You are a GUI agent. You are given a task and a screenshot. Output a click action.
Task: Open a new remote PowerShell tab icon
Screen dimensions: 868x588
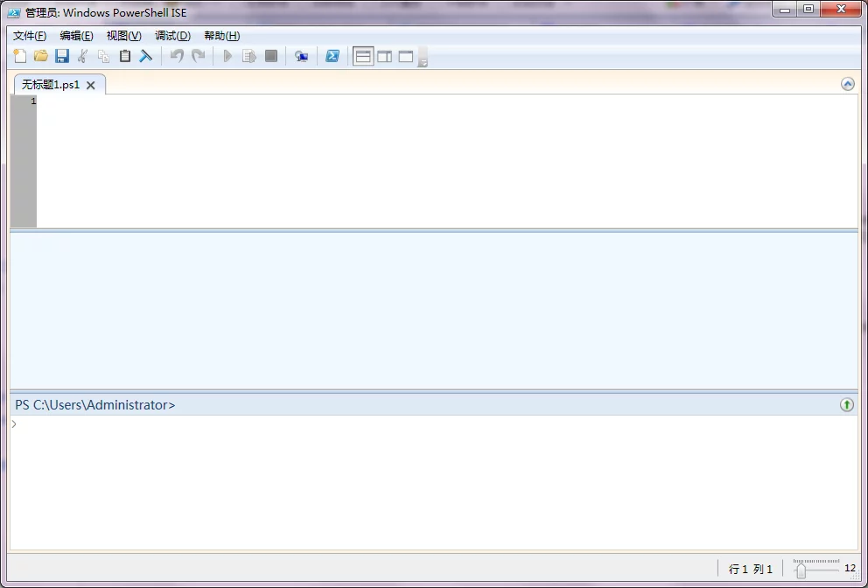301,56
